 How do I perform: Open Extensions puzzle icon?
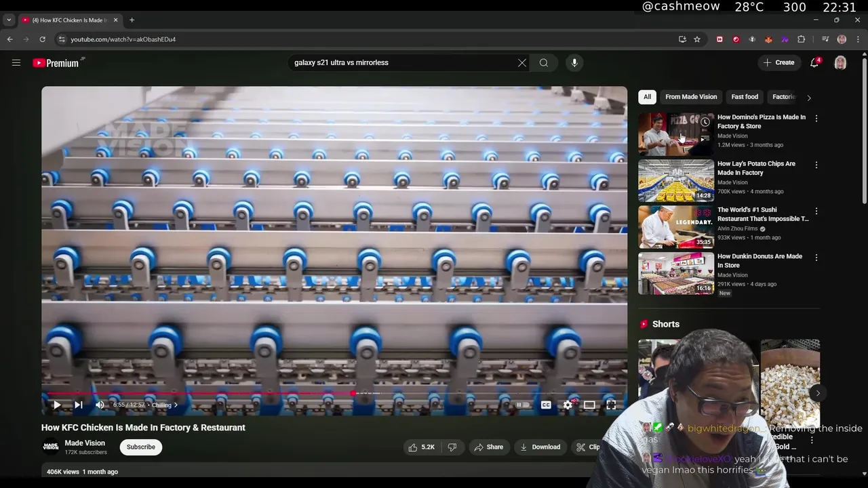coord(801,39)
